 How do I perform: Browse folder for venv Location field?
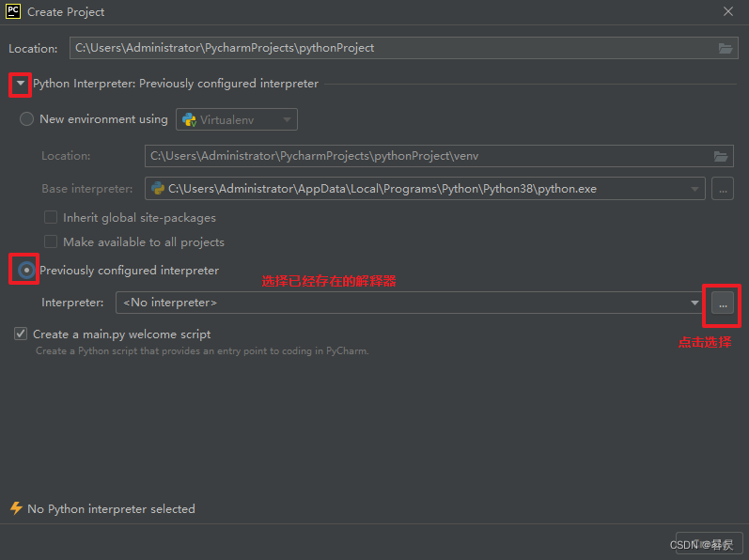pyautogui.click(x=721, y=156)
